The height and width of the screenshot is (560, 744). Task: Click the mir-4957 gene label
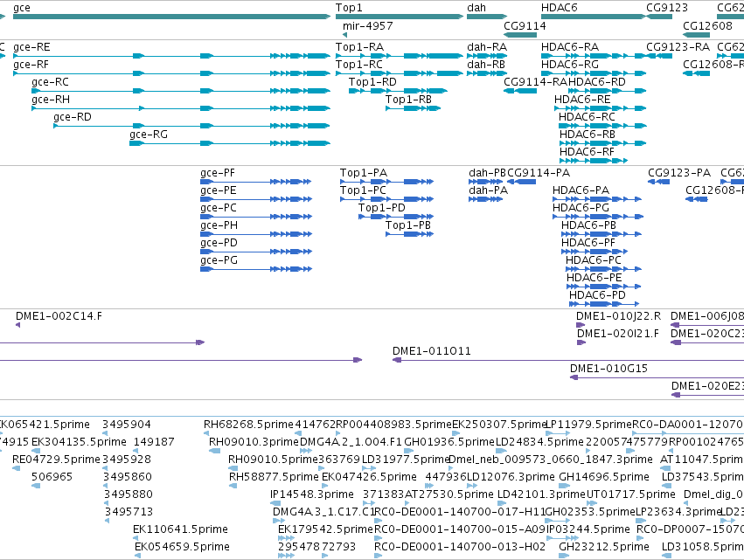pos(368,26)
